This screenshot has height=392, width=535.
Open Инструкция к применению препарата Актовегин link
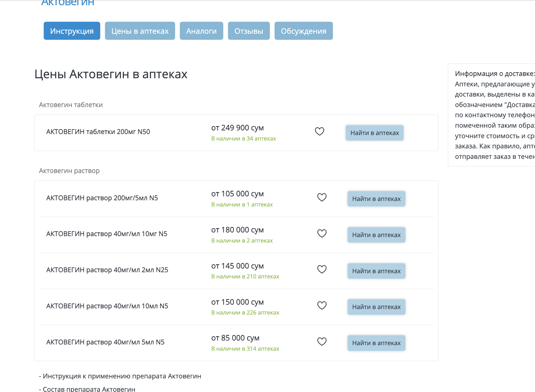(x=122, y=376)
